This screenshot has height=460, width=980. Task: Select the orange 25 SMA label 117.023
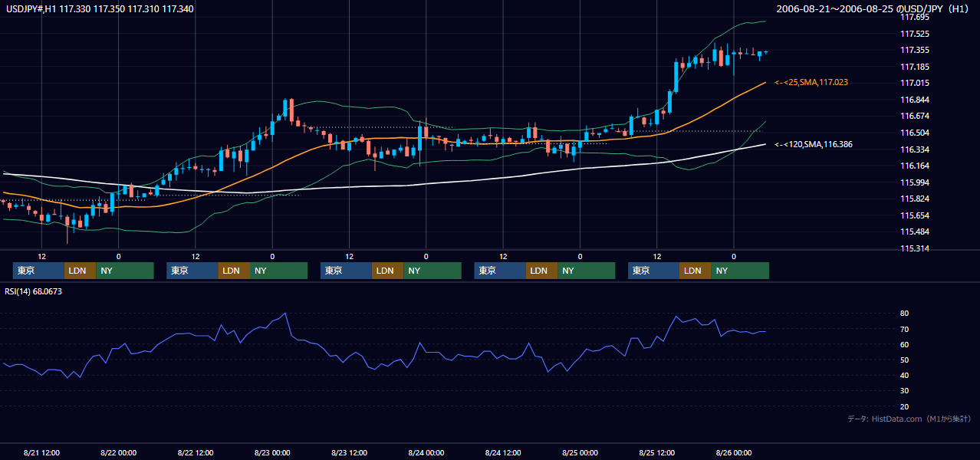tap(811, 82)
